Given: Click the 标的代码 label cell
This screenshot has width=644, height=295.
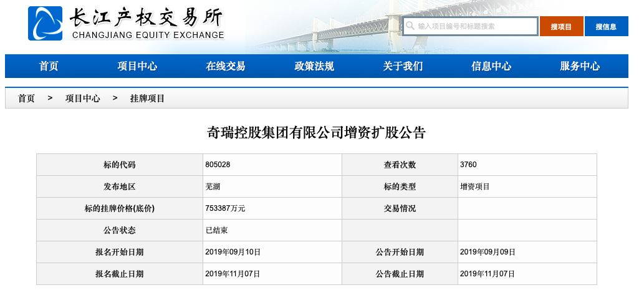Looking at the screenshot, I should point(120,165).
